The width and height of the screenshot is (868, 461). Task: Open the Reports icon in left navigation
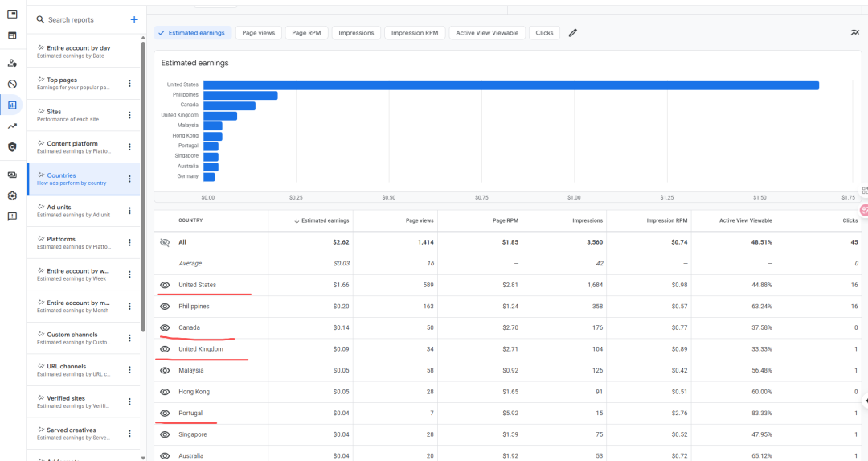click(x=12, y=105)
